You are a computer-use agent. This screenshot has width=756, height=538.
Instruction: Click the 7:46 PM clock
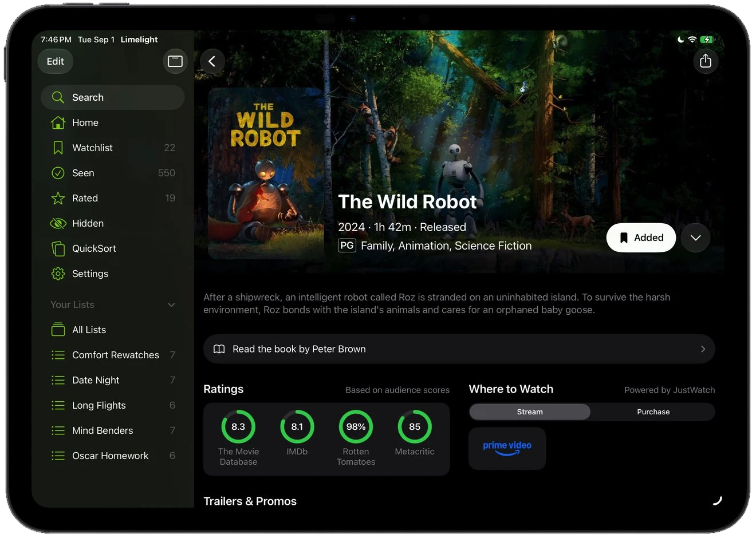(56, 39)
